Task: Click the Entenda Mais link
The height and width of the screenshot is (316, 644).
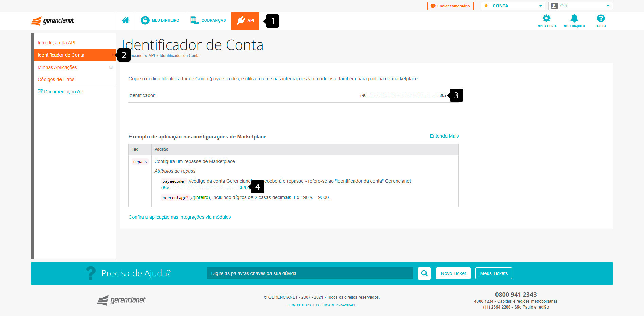Action: 444,136
